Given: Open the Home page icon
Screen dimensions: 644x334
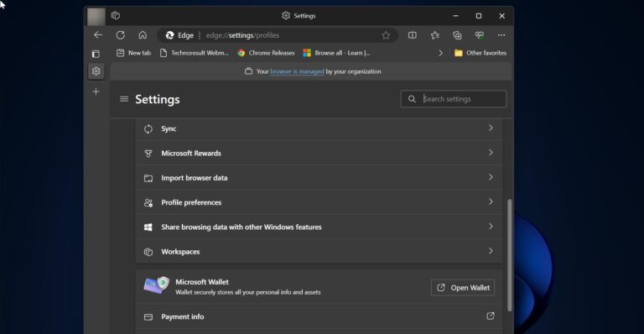Looking at the screenshot, I should (x=143, y=35).
